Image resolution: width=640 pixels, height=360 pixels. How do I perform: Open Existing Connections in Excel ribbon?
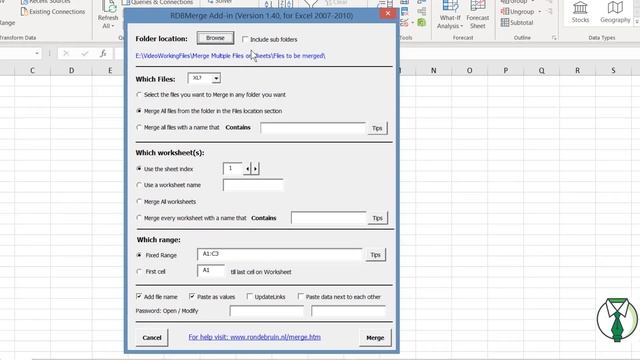tap(53, 11)
